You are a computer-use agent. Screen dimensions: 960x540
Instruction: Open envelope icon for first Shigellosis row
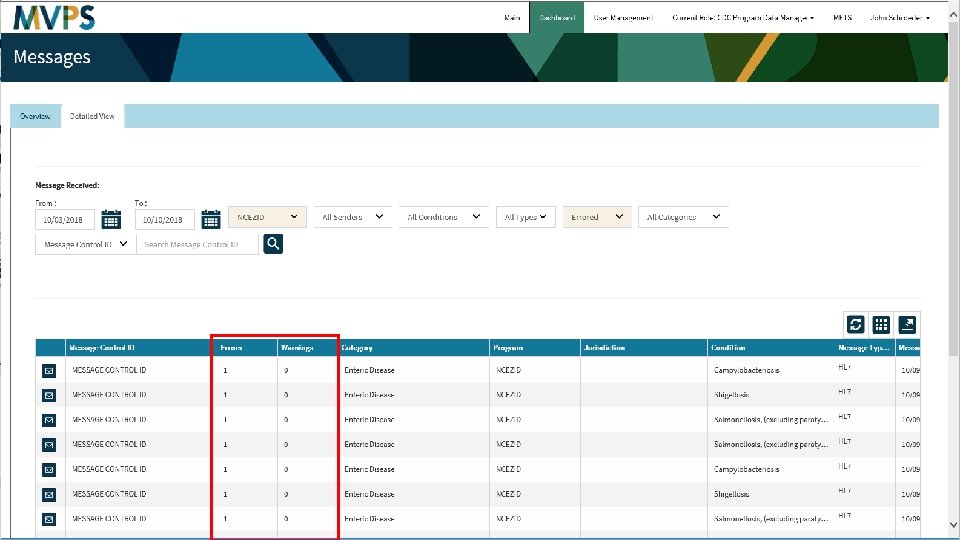(x=49, y=396)
